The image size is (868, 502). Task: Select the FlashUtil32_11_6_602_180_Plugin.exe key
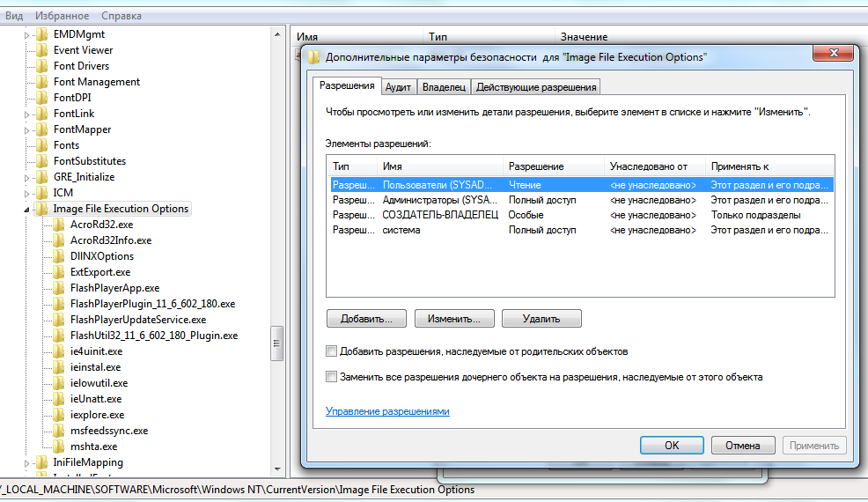154,336
